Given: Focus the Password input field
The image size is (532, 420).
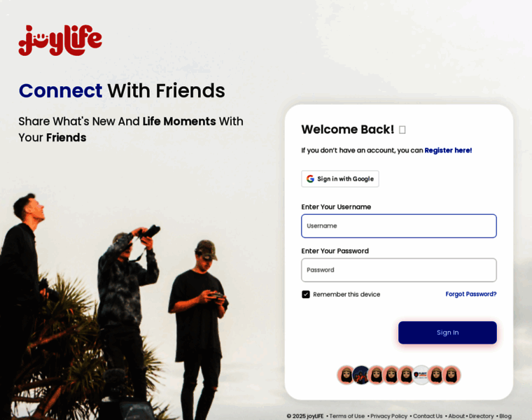Looking at the screenshot, I should point(399,270).
